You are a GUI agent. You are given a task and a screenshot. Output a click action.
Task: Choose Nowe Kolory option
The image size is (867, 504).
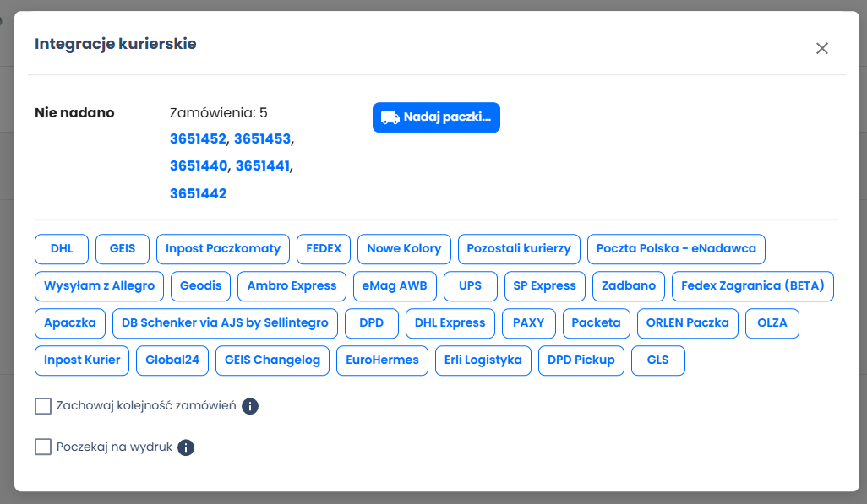(404, 249)
